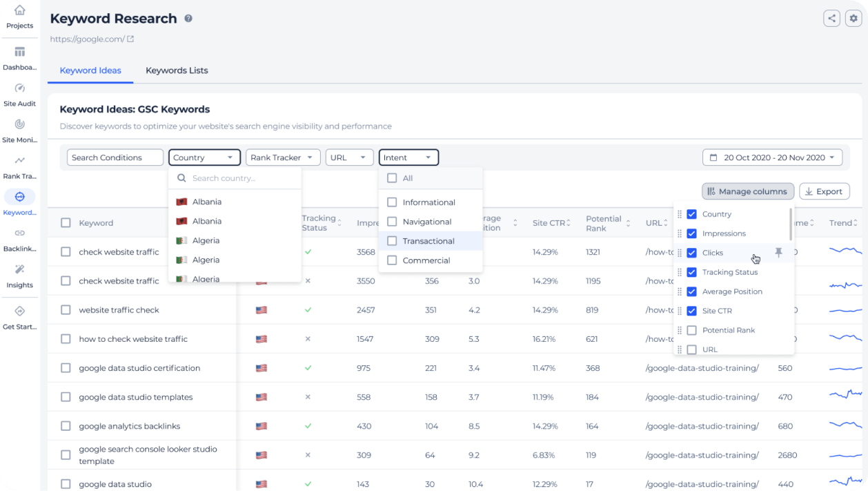868x491 pixels.
Task: Click impressions value 2457
Action: (x=366, y=310)
